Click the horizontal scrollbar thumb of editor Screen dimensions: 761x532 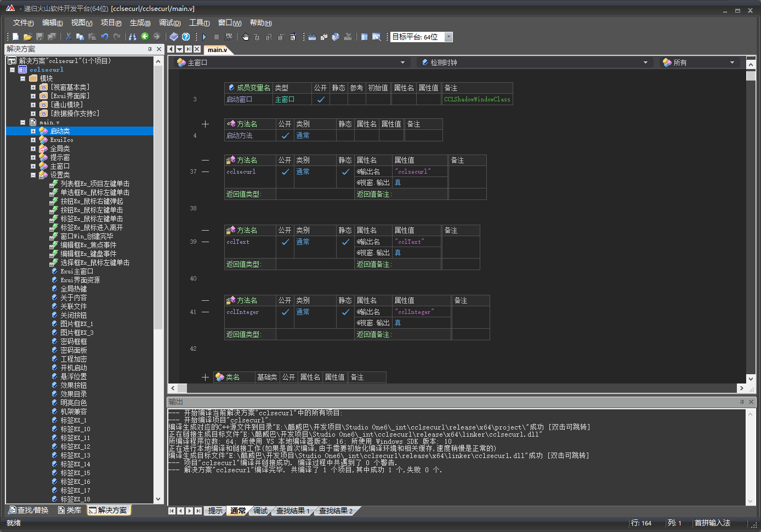click(x=183, y=388)
